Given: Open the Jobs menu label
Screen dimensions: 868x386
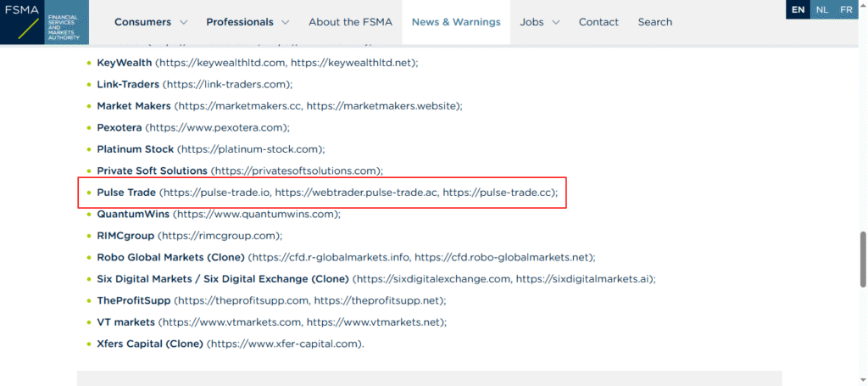Looking at the screenshot, I should click(x=531, y=22).
